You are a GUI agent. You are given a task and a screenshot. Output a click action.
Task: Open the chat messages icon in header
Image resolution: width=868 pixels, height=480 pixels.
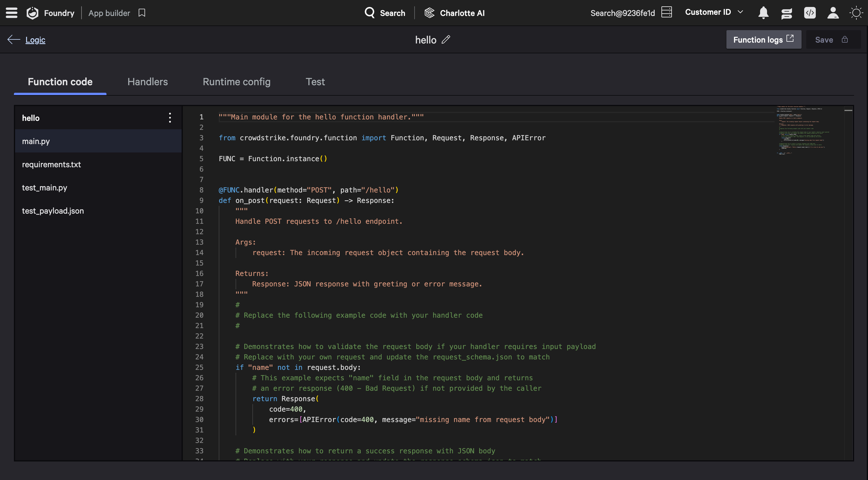click(786, 13)
